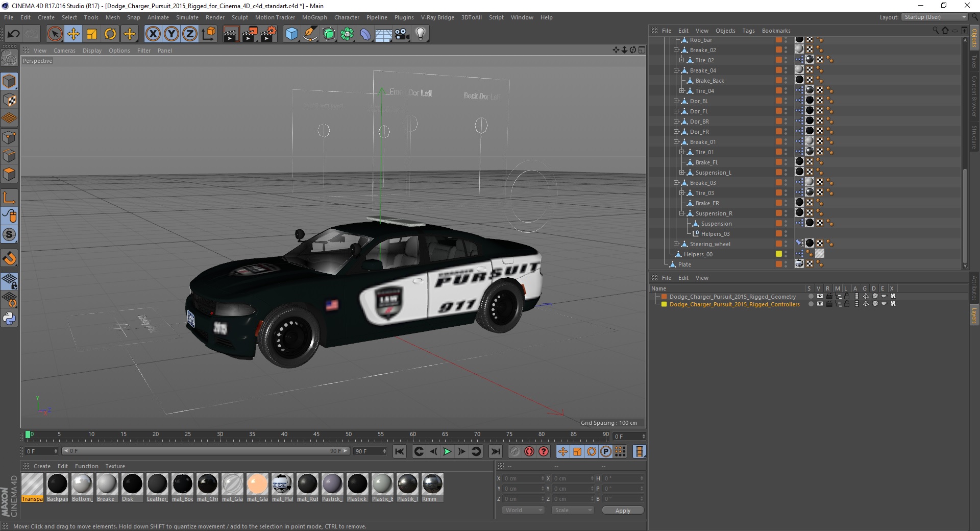Open the vertical Structure tab
This screenshot has height=531, width=980.
click(974, 137)
